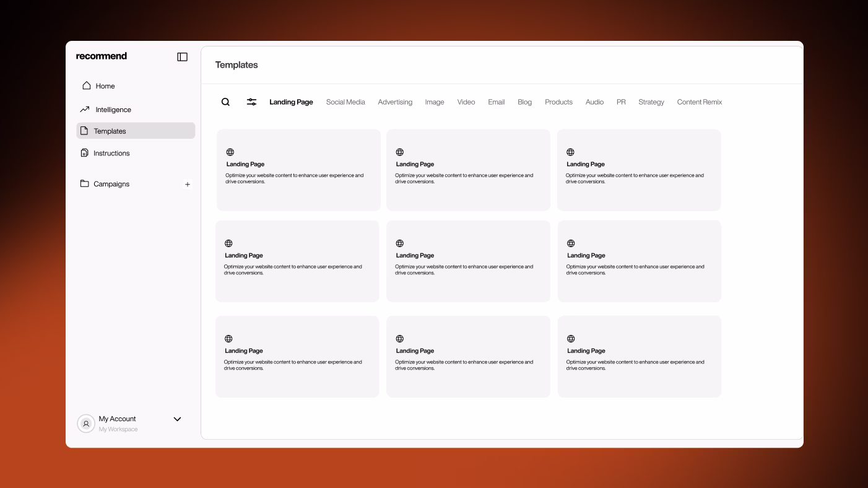The height and width of the screenshot is (488, 868).
Task: Click the recommend logo
Action: (x=102, y=56)
